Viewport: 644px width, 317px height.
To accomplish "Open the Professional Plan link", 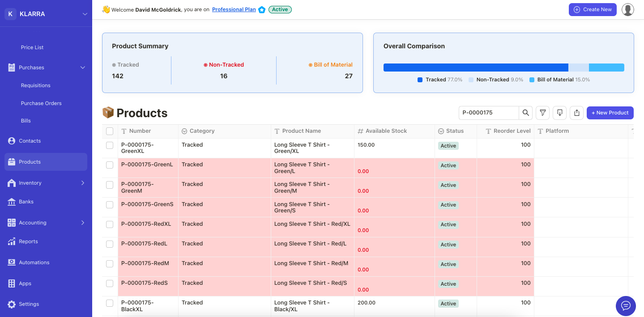I will tap(234, 9).
